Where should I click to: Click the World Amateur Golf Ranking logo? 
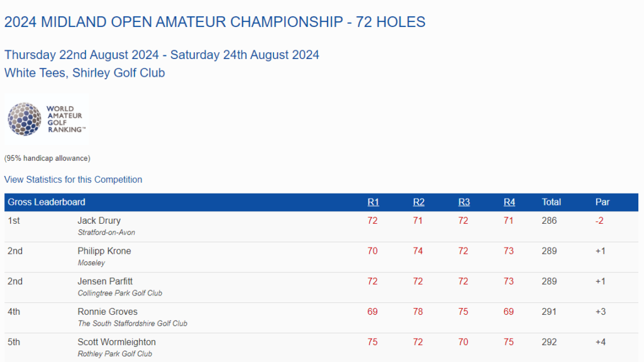click(47, 119)
